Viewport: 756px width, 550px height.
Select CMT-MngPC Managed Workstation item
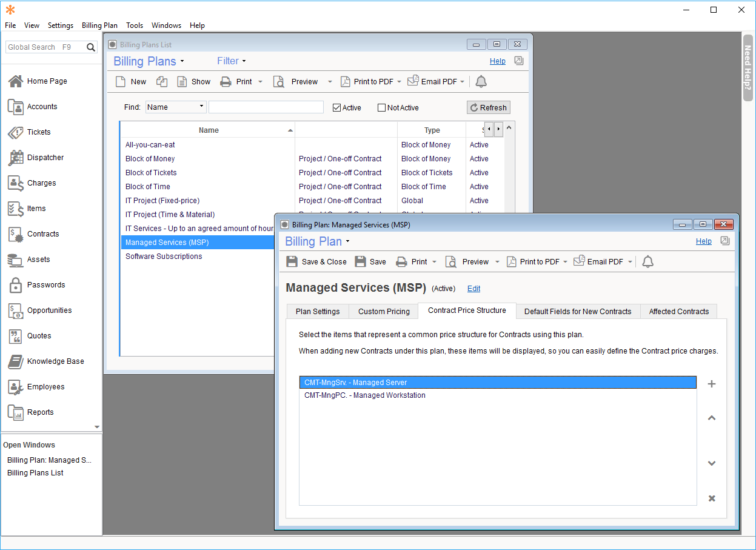(x=365, y=395)
